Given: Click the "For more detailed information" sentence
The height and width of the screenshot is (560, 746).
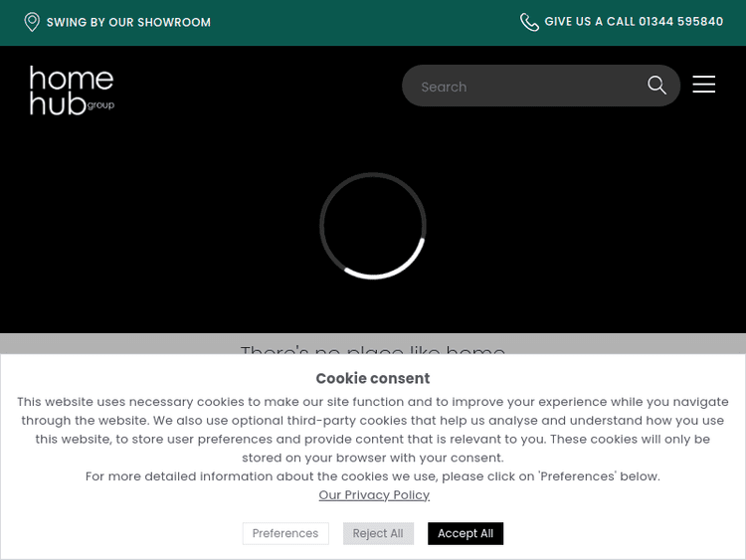Looking at the screenshot, I should click(x=373, y=476).
